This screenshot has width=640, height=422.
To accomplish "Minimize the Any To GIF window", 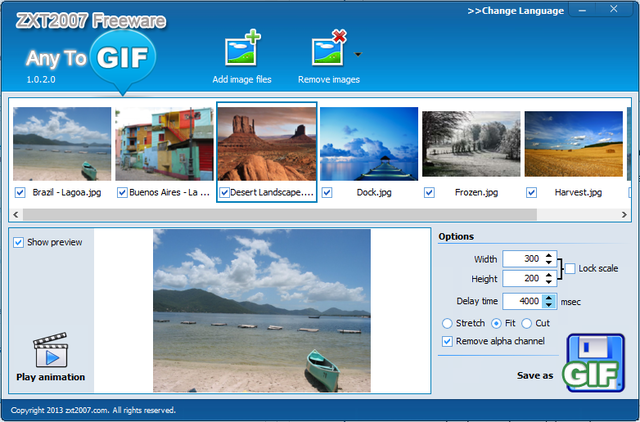I will [x=582, y=10].
